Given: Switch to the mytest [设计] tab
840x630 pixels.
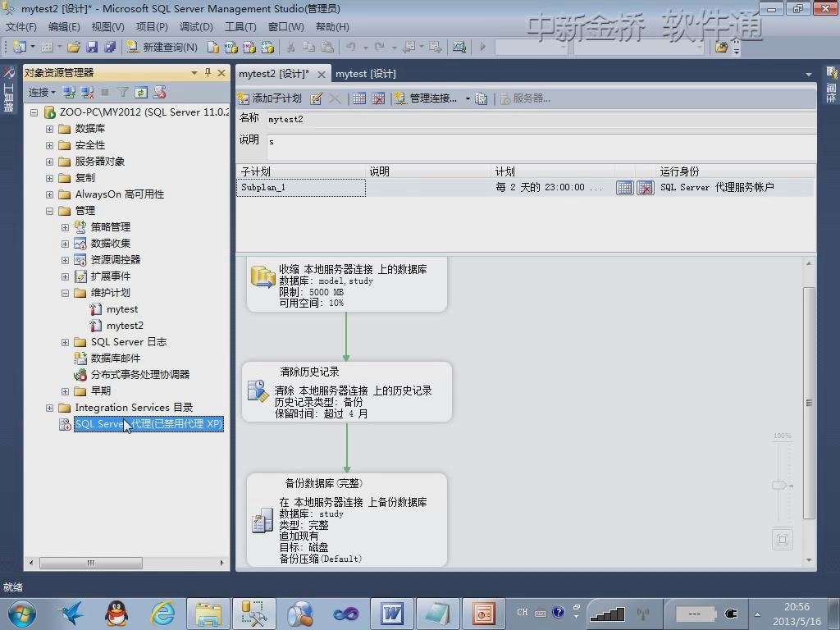Looking at the screenshot, I should pyautogui.click(x=366, y=73).
